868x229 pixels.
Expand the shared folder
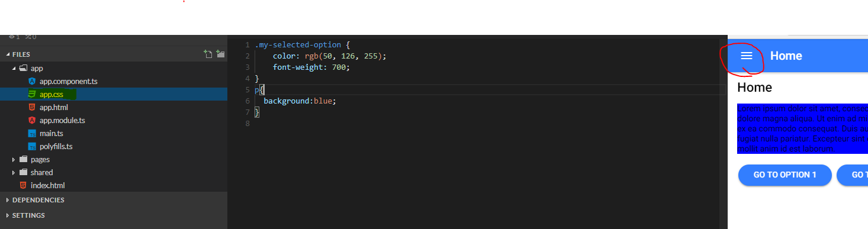[14, 172]
